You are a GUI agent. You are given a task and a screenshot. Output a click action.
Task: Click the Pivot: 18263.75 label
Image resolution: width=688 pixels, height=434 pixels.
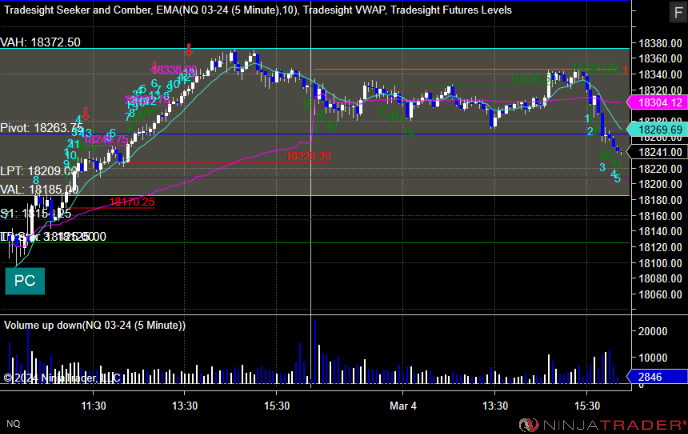point(42,128)
